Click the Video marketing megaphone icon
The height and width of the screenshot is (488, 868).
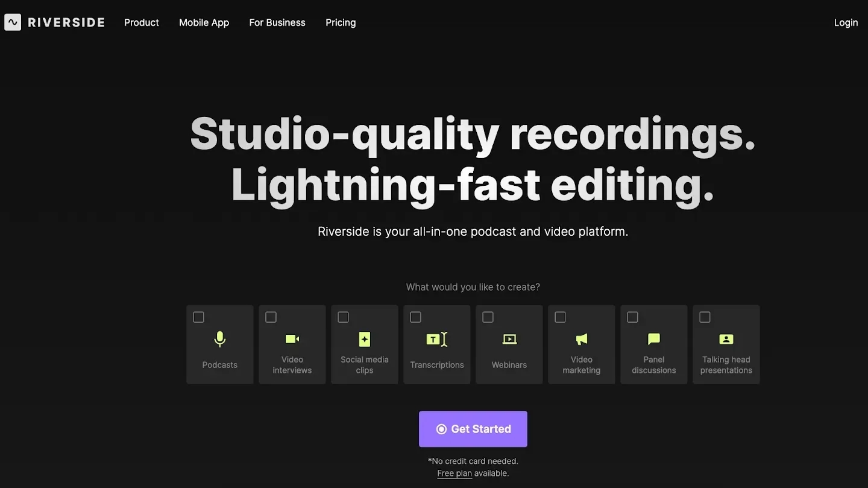tap(582, 339)
